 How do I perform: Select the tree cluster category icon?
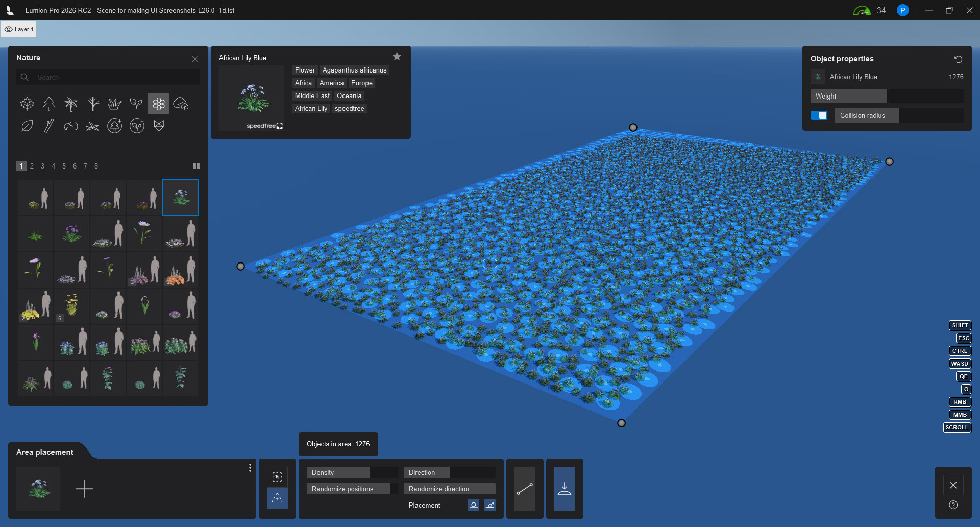[181, 104]
